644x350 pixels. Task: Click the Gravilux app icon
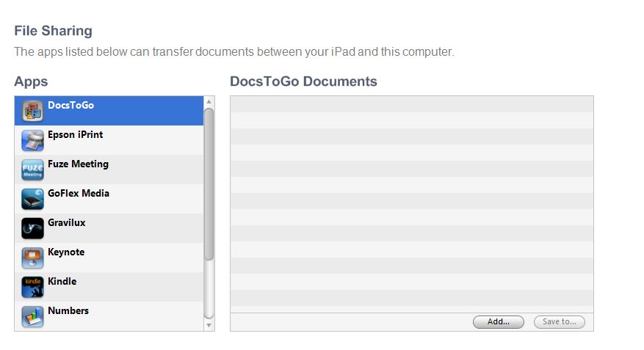[32, 228]
